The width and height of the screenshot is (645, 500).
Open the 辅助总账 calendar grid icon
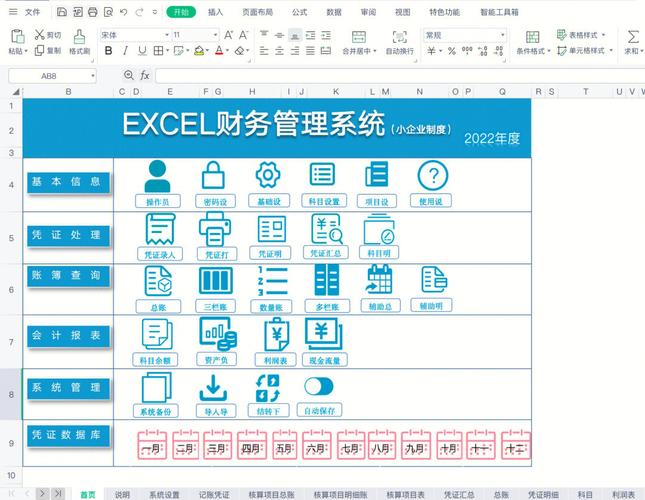pos(378,280)
